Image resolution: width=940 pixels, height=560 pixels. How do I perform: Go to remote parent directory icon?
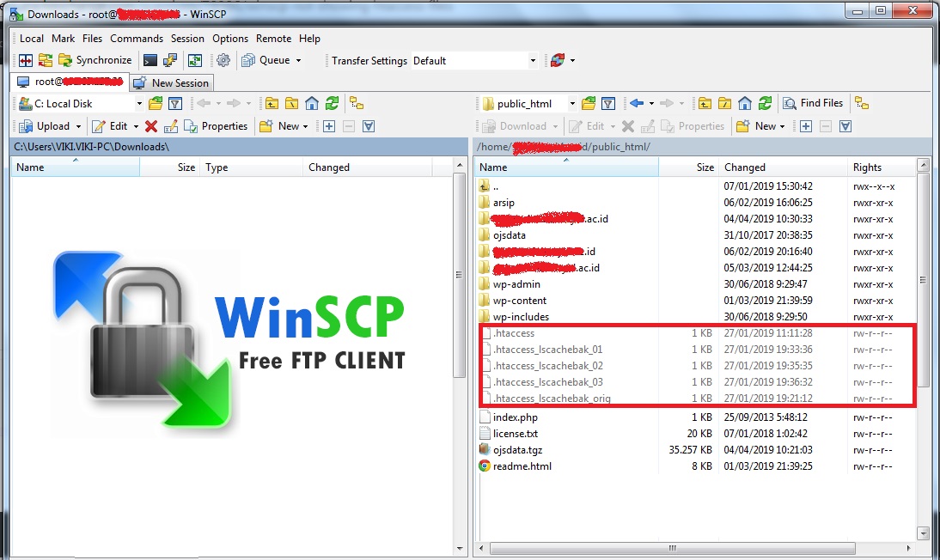[x=705, y=103]
